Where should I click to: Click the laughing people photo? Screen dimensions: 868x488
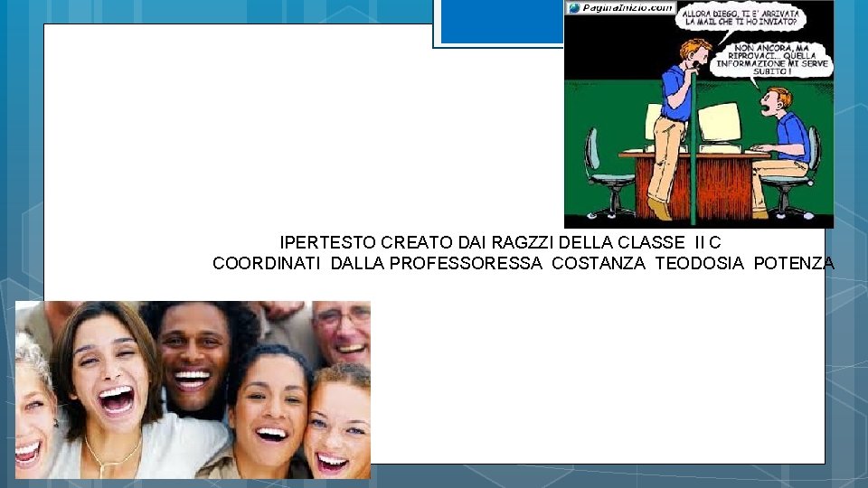pos(193,389)
